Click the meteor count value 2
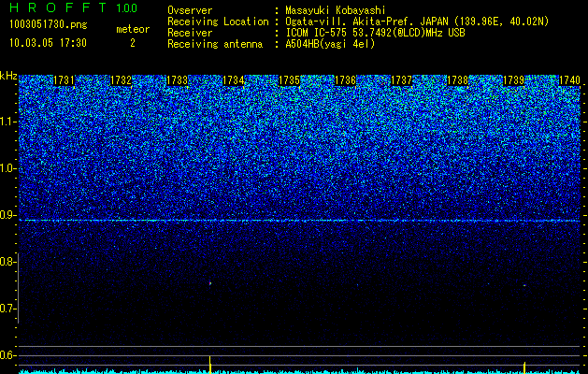This screenshot has height=374, width=588. [x=133, y=43]
